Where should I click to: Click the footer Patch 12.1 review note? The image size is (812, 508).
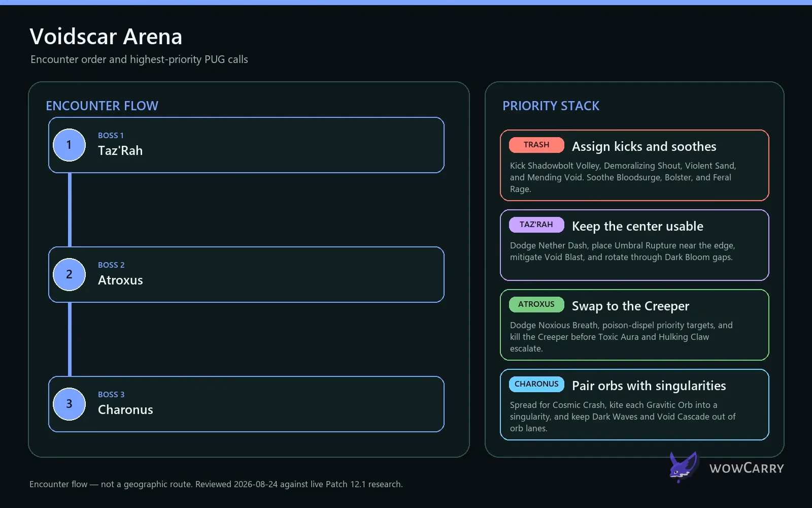pos(216,484)
